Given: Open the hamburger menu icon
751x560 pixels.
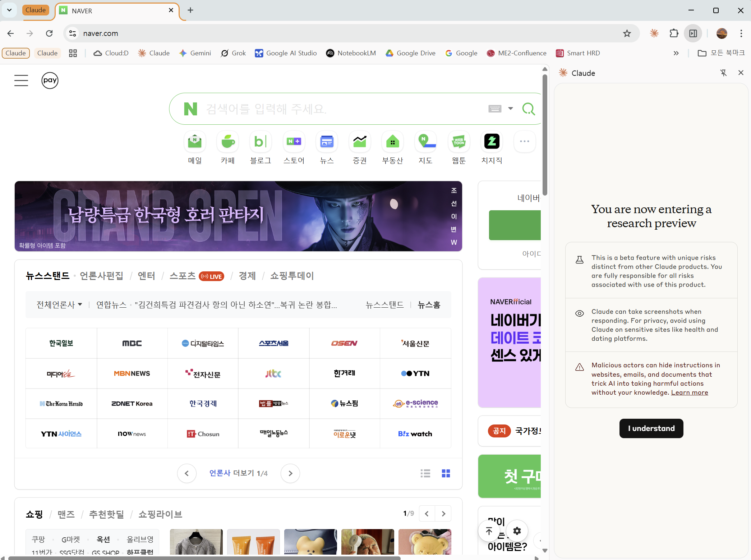Looking at the screenshot, I should [21, 80].
